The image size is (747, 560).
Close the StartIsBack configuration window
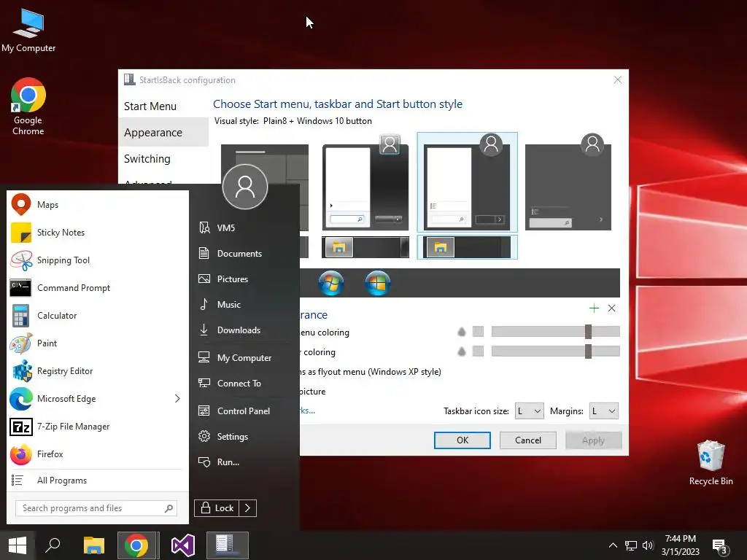point(617,79)
